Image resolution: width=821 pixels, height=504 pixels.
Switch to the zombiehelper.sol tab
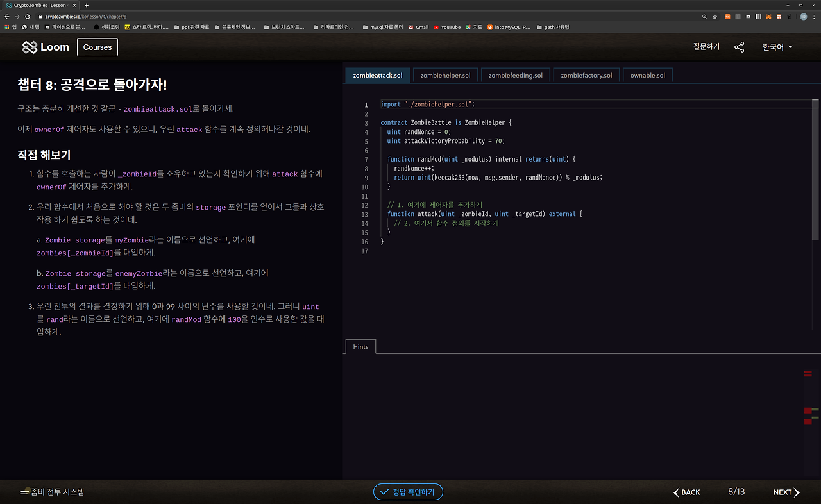coord(445,75)
